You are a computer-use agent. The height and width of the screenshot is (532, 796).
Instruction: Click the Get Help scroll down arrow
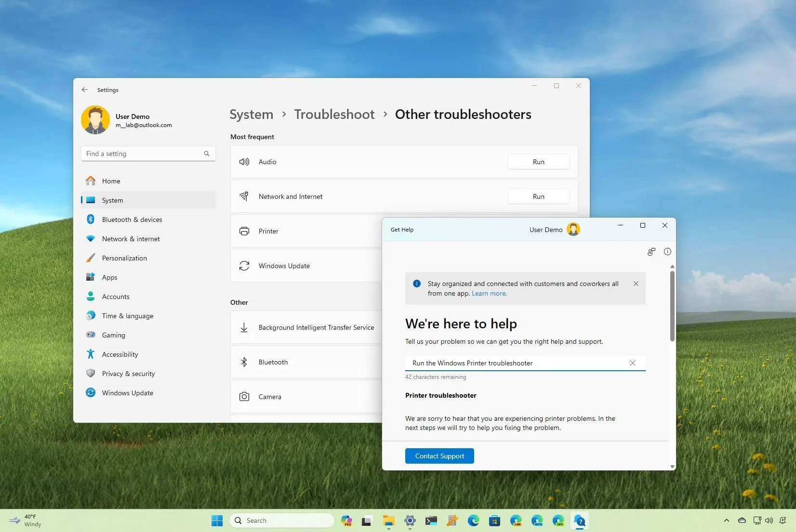point(672,467)
